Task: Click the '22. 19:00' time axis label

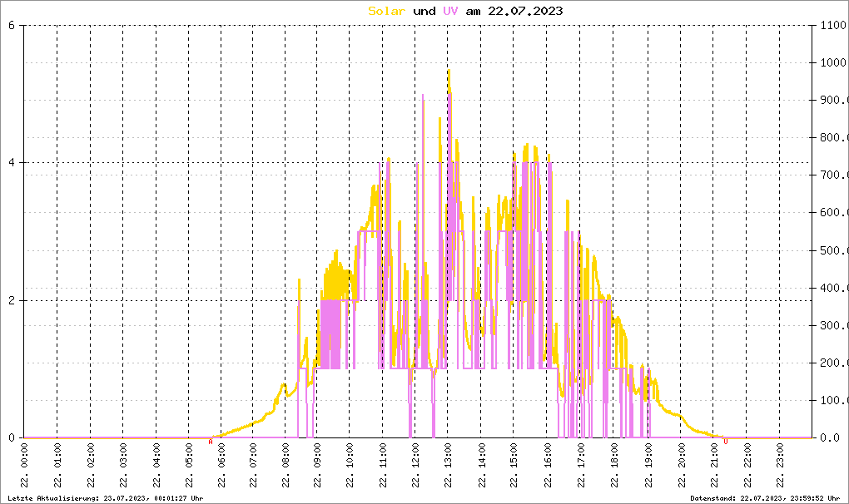Action: pyautogui.click(x=648, y=466)
